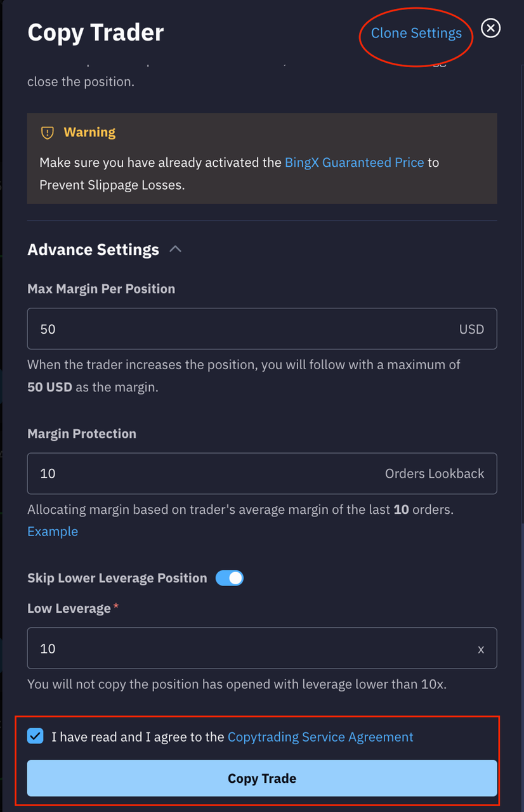This screenshot has height=812, width=524.
Task: Click the Advance Settings heading
Action: pos(93,249)
